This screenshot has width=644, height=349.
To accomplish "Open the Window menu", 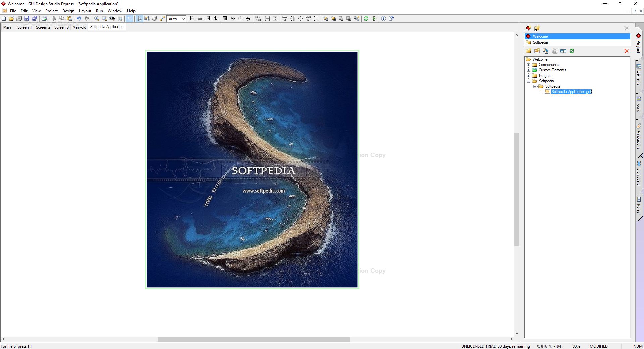I will pos(115,11).
